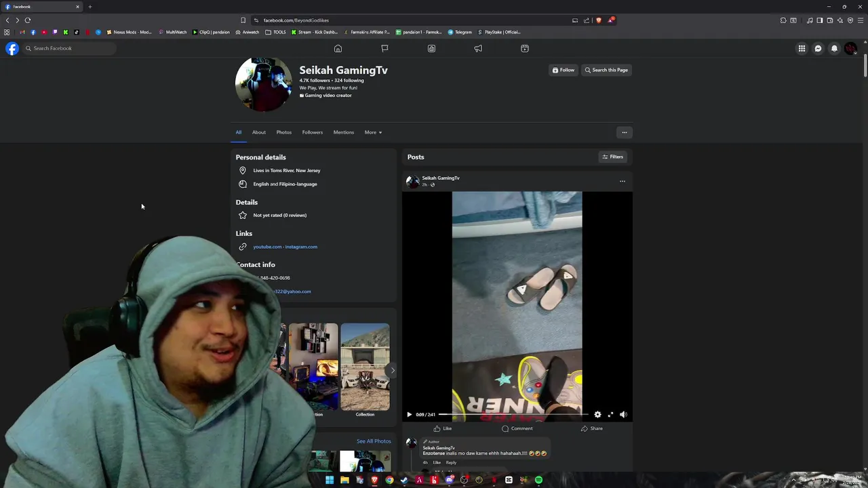This screenshot has width=868, height=488.
Task: Open See All Photos link
Action: tap(374, 441)
